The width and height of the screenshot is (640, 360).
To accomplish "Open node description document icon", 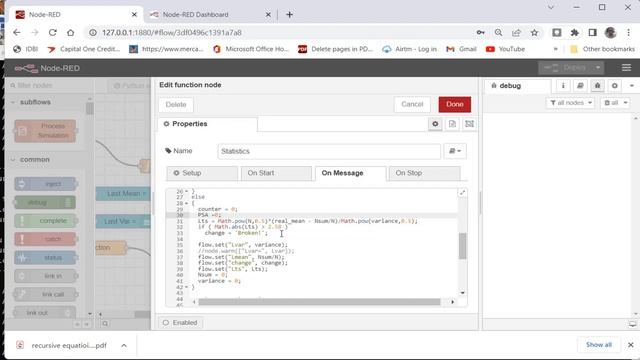I will click(x=452, y=124).
